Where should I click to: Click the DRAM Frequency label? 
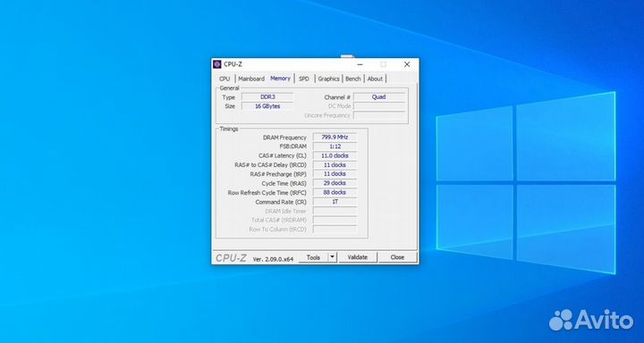click(284, 138)
